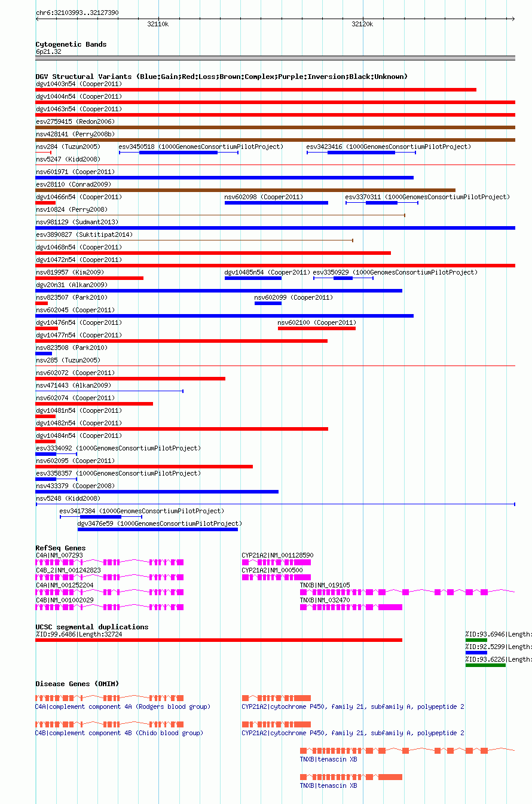Select the esv3423416 variant label

pyautogui.click(x=389, y=147)
